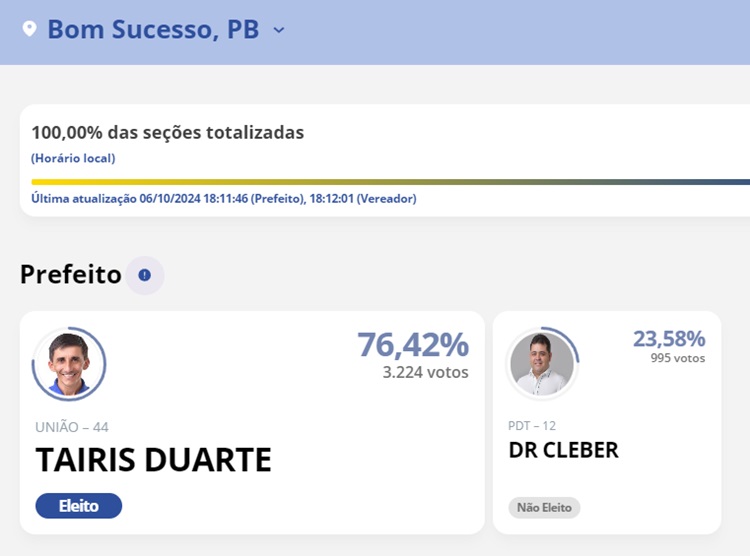Click the sections totalized progress bar
Image resolution: width=750 pixels, height=556 pixels.
tap(390, 182)
